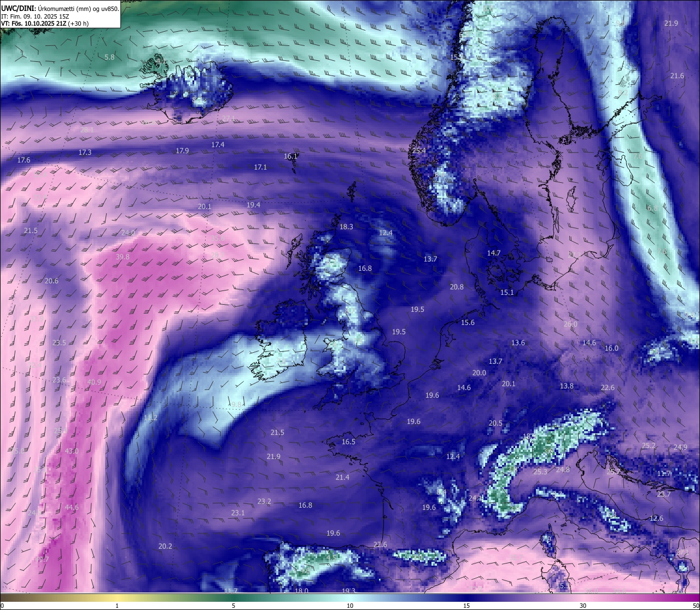
Task: Click the 23.1 value on the map
Action: coord(238,513)
